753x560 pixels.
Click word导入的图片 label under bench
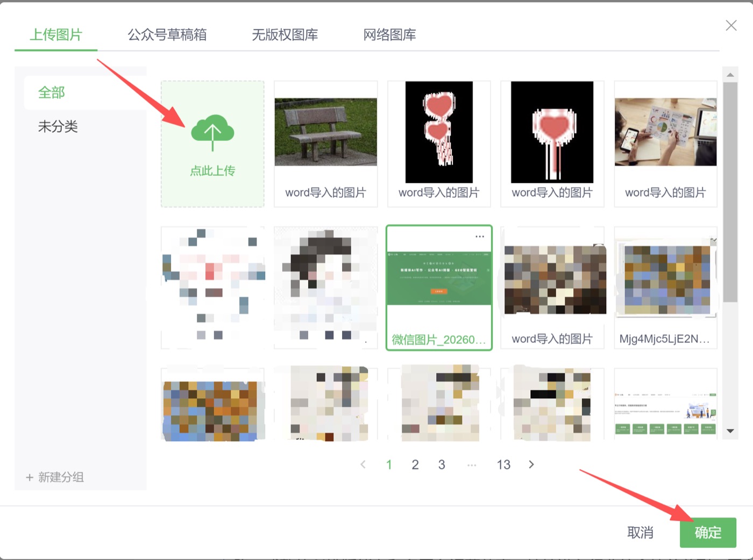coord(326,193)
